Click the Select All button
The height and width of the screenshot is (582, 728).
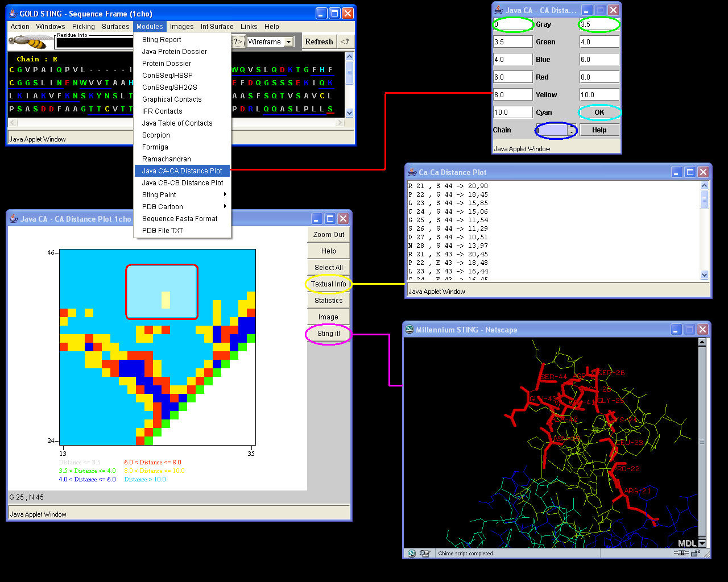pos(329,267)
